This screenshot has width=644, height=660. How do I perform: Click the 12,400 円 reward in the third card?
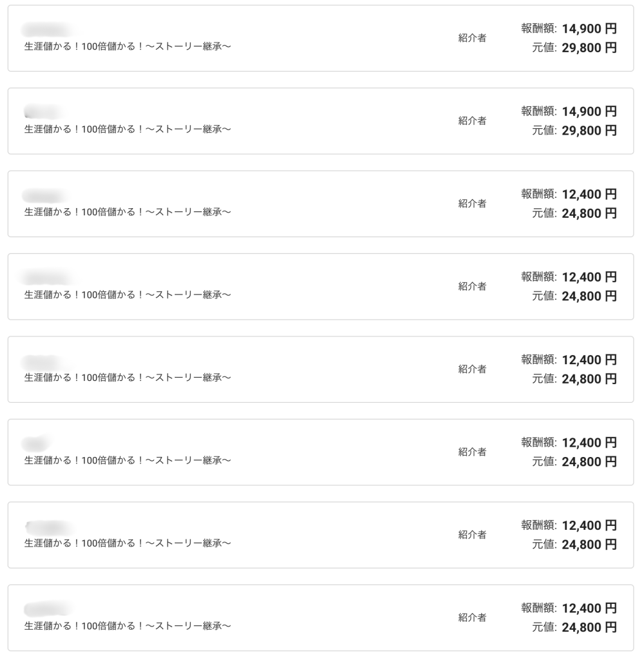(x=589, y=195)
